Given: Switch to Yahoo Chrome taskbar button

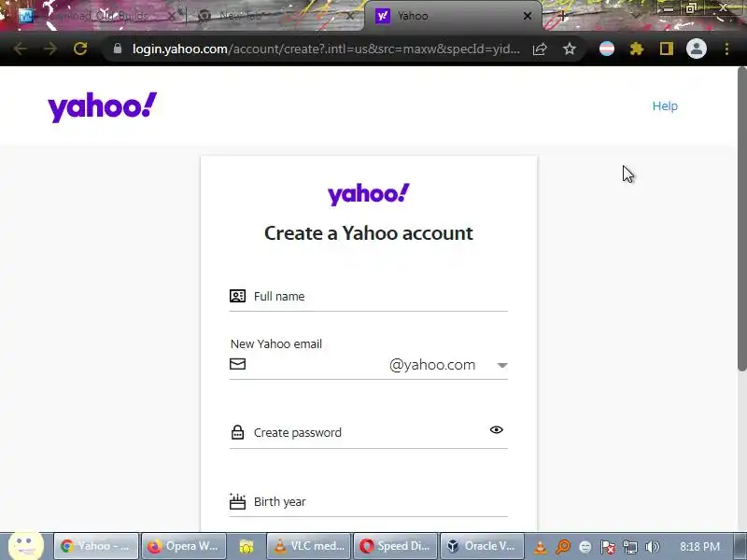Looking at the screenshot, I should [96, 546].
